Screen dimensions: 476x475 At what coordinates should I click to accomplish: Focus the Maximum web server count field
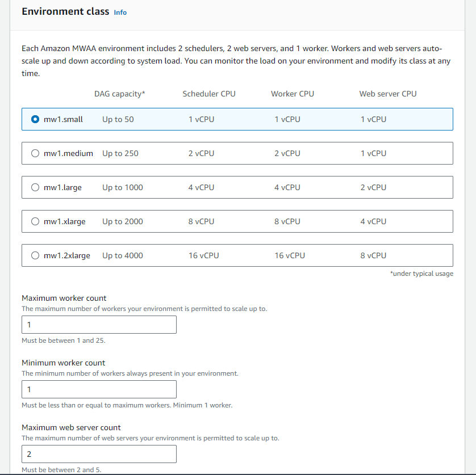99,454
